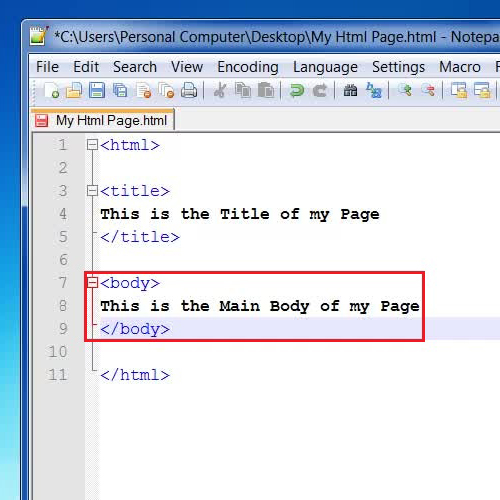Viewport: 500px width, 500px height.
Task: Click red unsaved icon on file tab
Action: (42, 120)
